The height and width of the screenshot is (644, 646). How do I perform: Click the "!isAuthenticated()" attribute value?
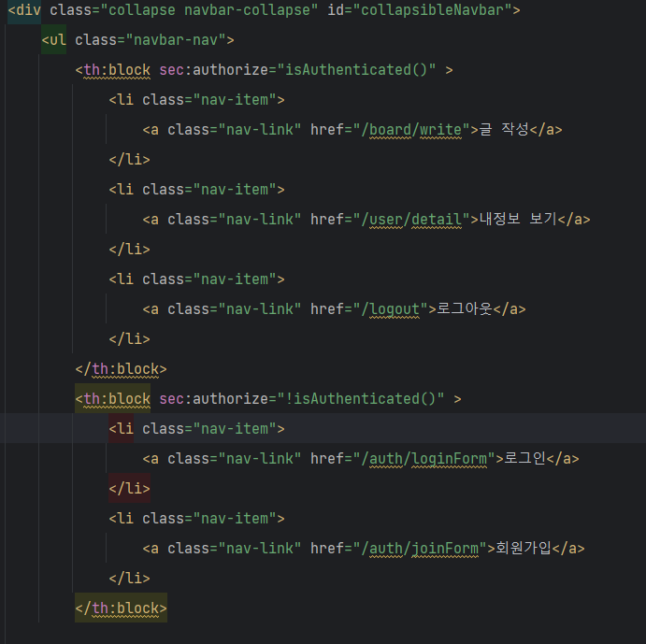[361, 399]
